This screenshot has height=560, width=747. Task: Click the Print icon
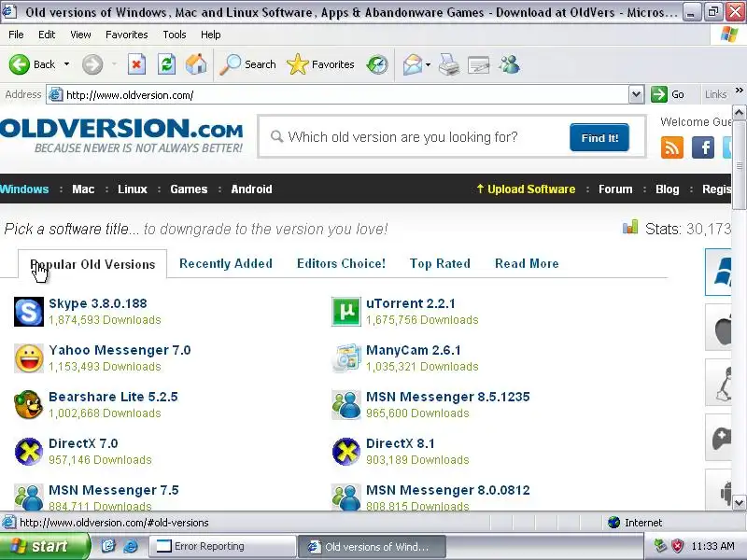tap(449, 64)
